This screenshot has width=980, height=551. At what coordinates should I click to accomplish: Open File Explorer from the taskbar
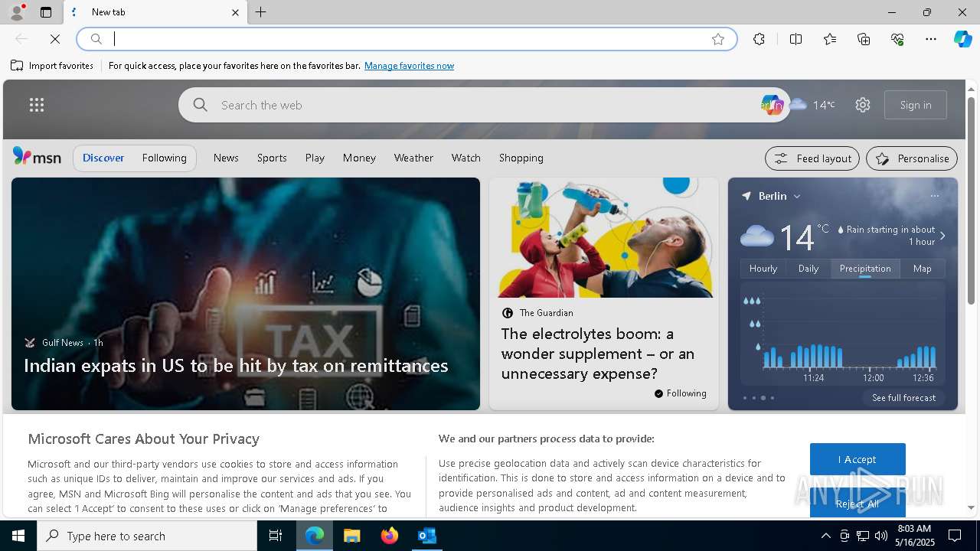[x=351, y=536]
